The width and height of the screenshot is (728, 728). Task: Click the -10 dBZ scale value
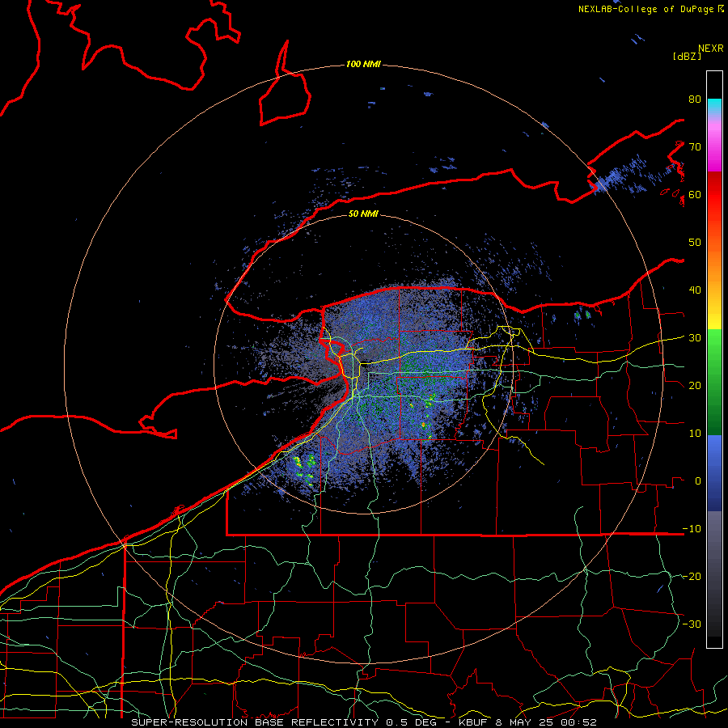(x=692, y=528)
